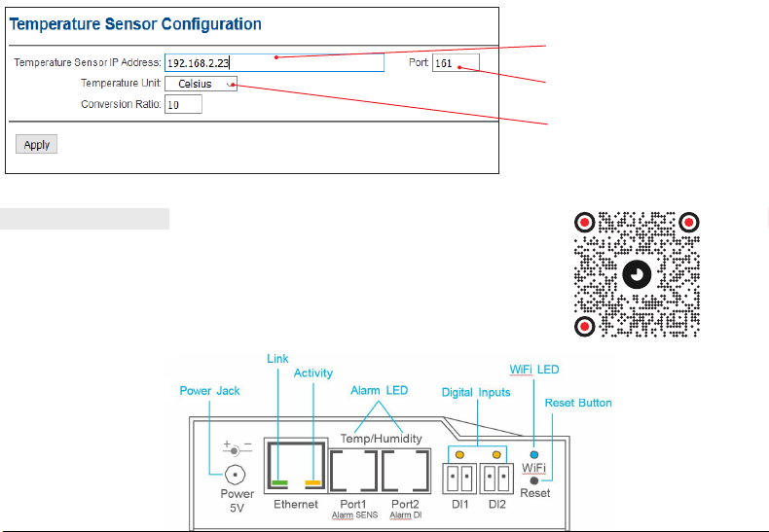
Task: Click the Port2 socket in diagram
Action: point(405,471)
